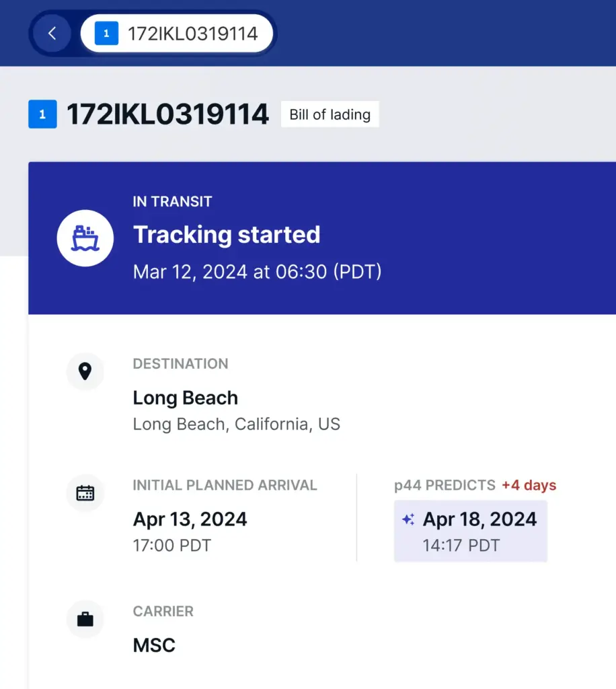Click the calendar icon for planned arrival

(x=85, y=493)
